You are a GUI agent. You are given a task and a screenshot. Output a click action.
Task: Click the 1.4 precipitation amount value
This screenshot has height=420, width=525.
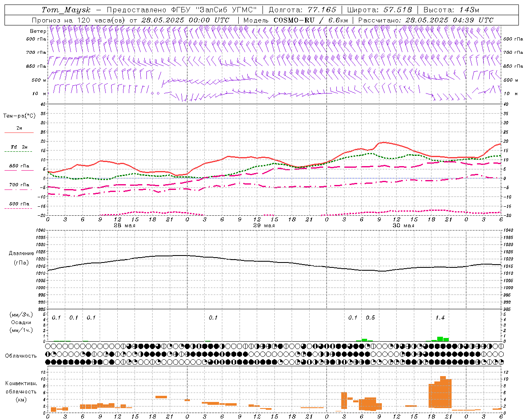440,317
